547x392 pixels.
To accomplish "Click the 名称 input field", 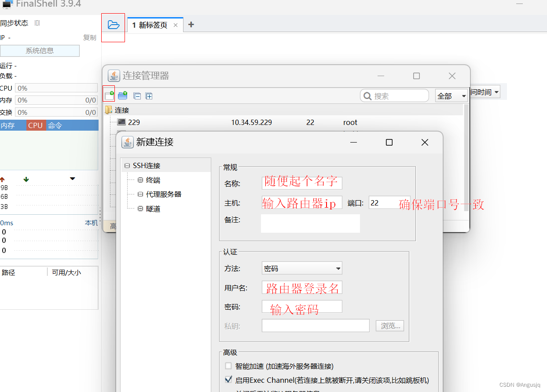I will tap(302, 183).
